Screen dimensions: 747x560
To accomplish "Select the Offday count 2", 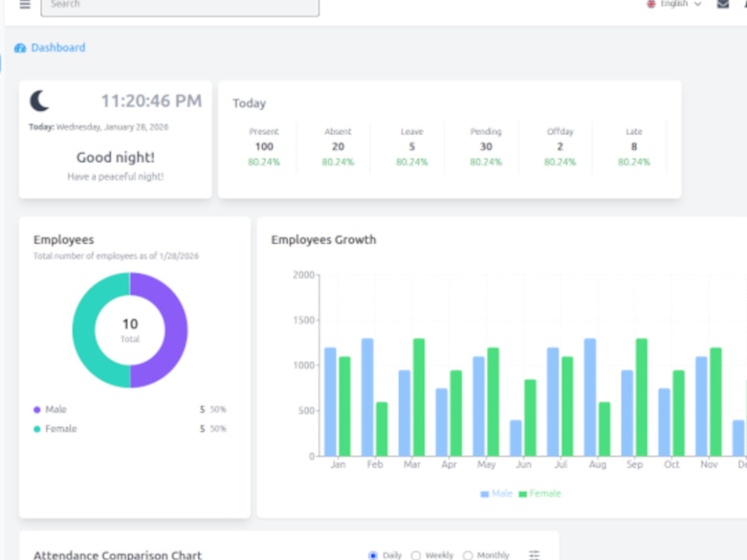I will click(560, 146).
